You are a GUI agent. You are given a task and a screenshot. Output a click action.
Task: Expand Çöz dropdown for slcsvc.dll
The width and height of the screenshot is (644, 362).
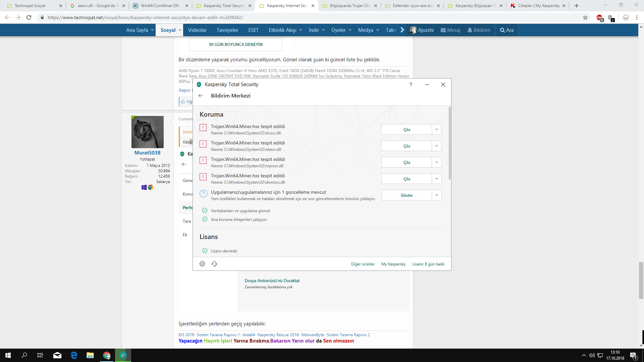(x=436, y=129)
